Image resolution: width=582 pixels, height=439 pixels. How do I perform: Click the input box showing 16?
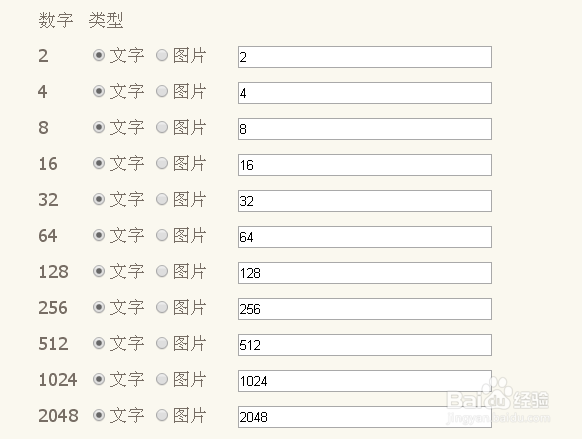(365, 165)
